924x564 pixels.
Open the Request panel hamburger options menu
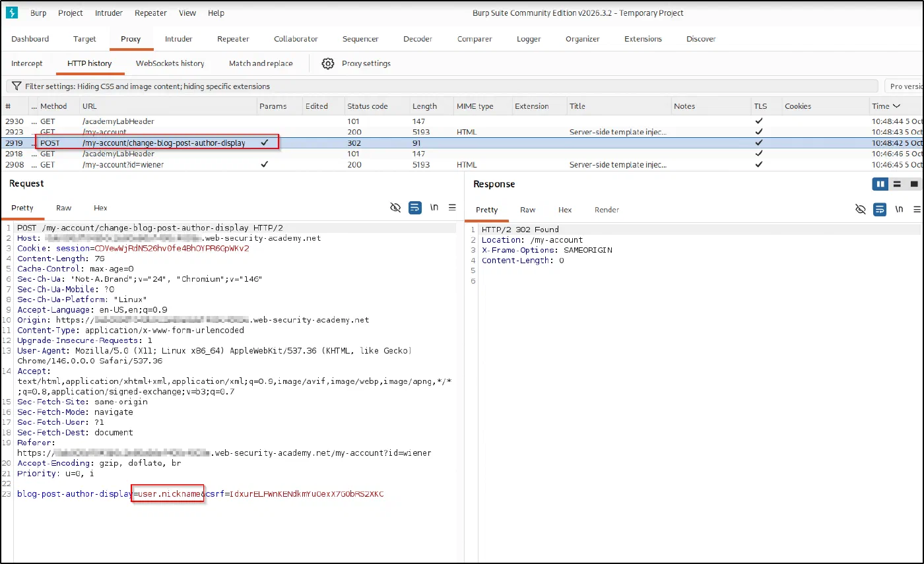click(x=452, y=207)
